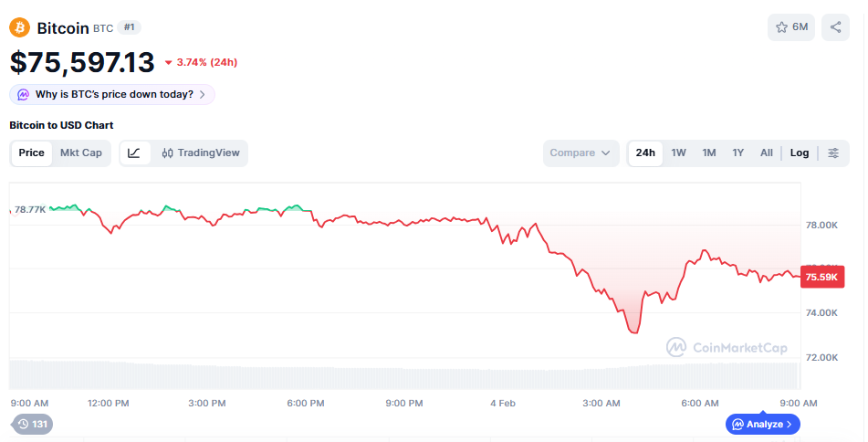
Task: Select the 1Y time range tab
Action: pos(737,153)
